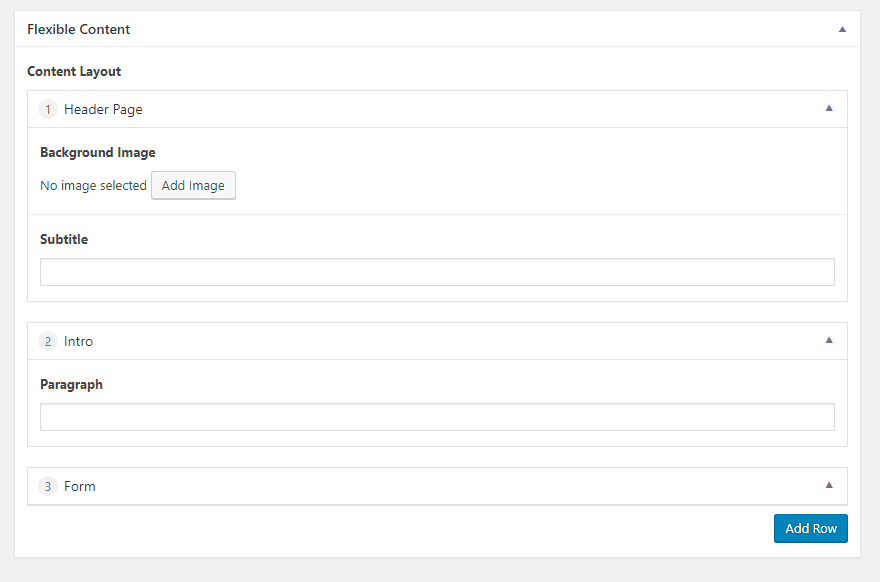880x582 pixels.
Task: Click the number 2 layout order badge
Action: click(x=48, y=341)
